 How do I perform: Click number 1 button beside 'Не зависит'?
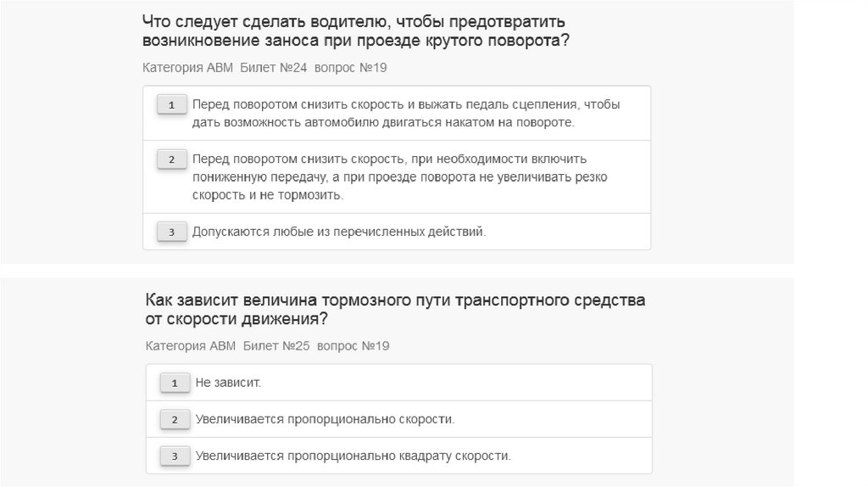pyautogui.click(x=175, y=383)
